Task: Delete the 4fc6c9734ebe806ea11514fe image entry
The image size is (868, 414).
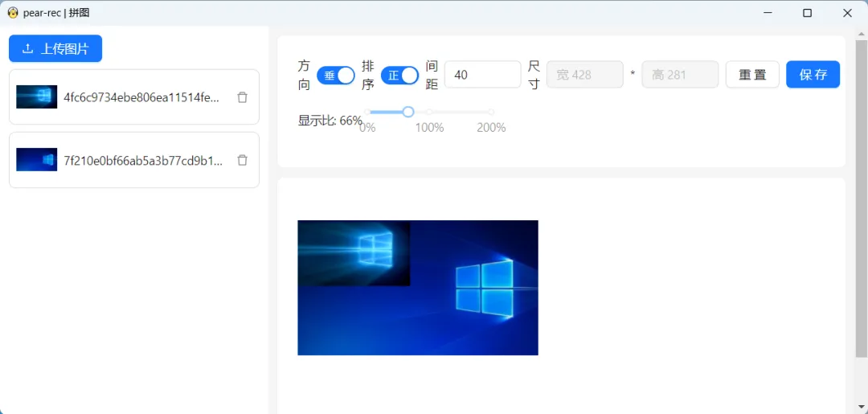Action: point(242,97)
